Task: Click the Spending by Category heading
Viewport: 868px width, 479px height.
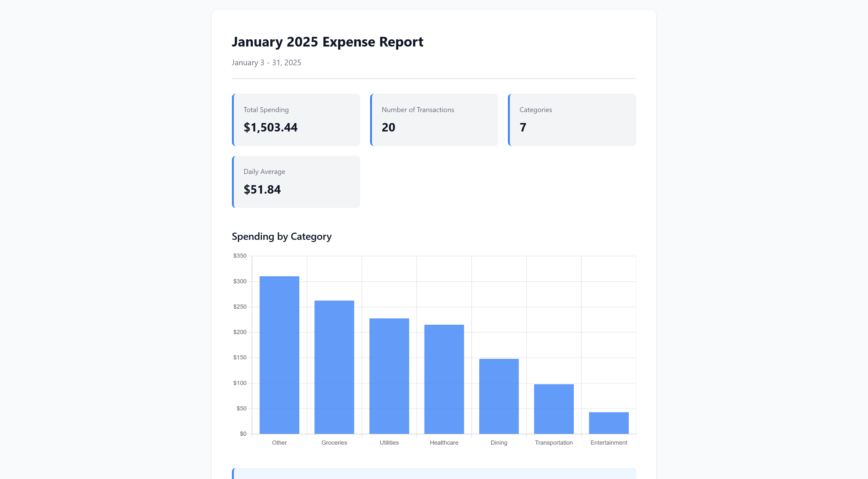Action: click(x=282, y=236)
